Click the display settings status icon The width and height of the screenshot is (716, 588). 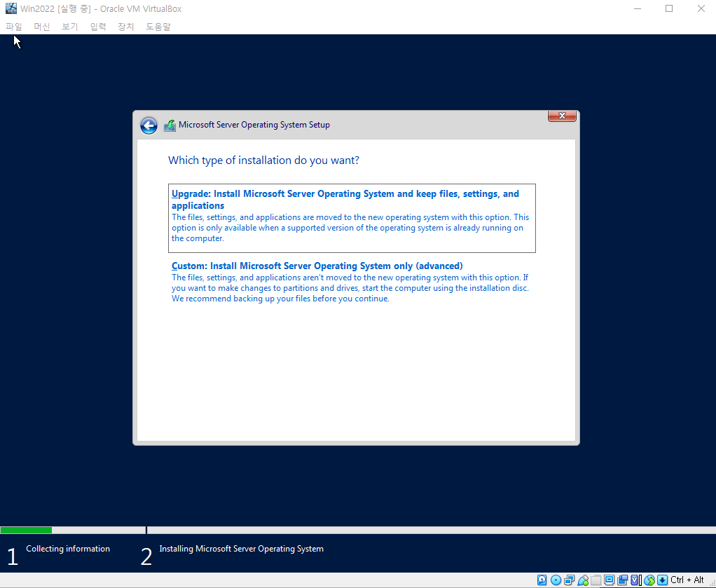coord(609,580)
